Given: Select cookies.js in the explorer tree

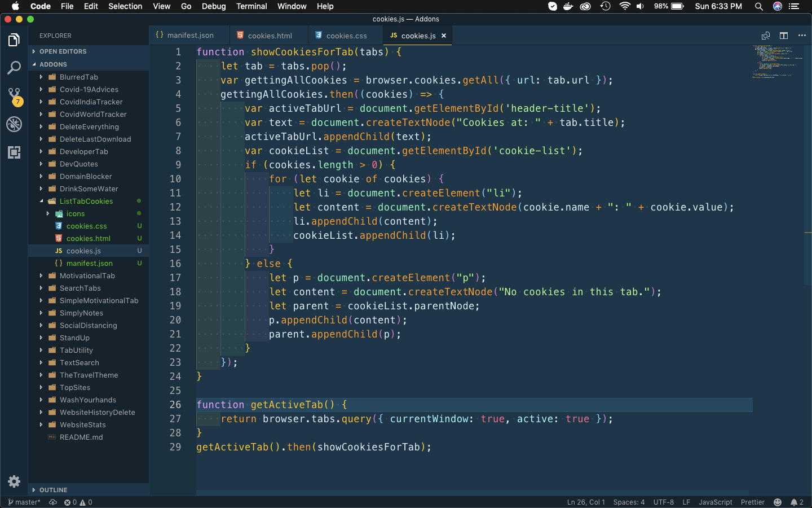Looking at the screenshot, I should (89, 251).
